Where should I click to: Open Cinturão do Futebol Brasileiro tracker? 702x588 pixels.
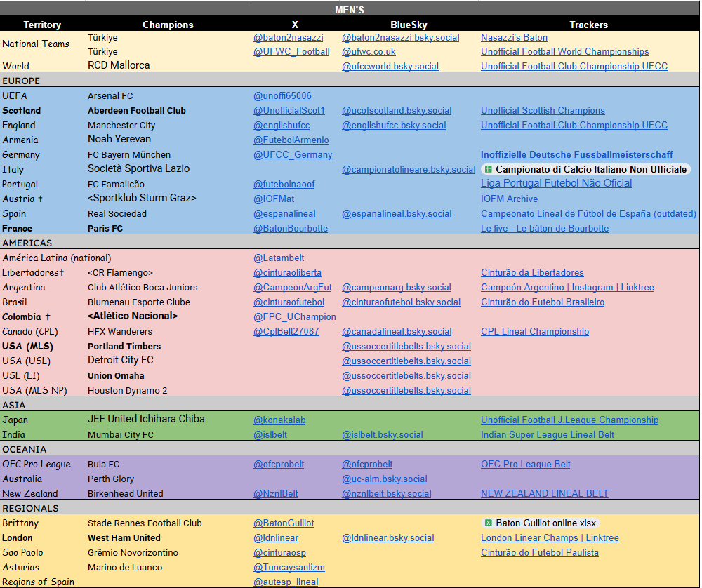[x=543, y=302]
